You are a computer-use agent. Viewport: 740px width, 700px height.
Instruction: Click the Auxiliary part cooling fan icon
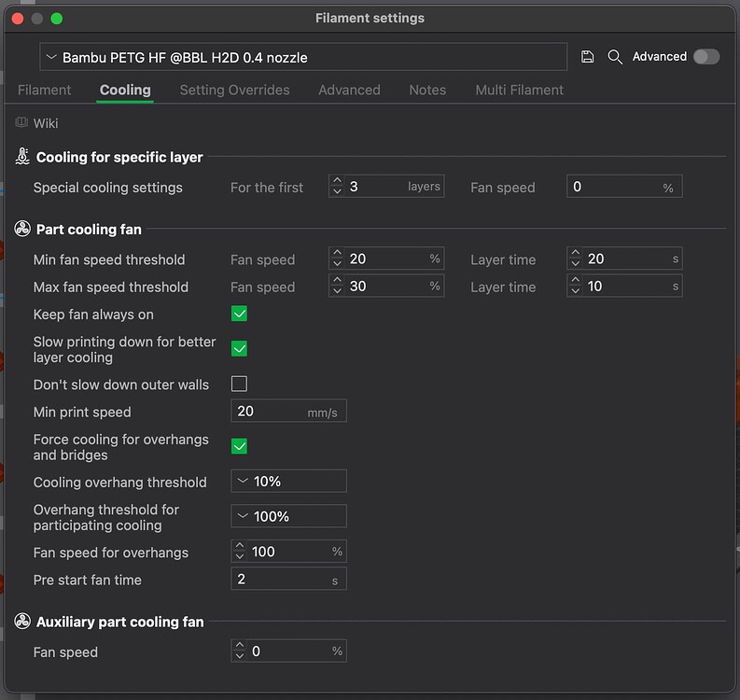[22, 622]
